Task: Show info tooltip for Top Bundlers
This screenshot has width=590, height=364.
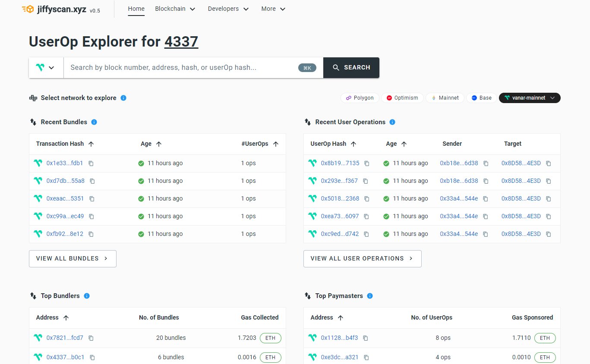Action: (x=87, y=296)
